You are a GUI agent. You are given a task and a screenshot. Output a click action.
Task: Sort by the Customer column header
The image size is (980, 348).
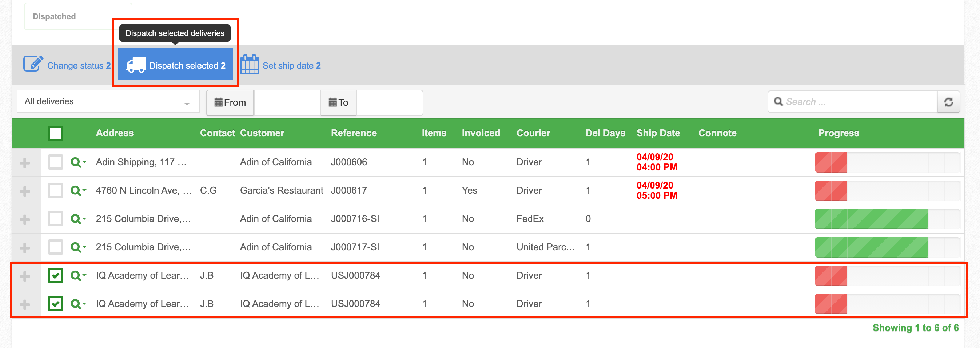pos(262,133)
